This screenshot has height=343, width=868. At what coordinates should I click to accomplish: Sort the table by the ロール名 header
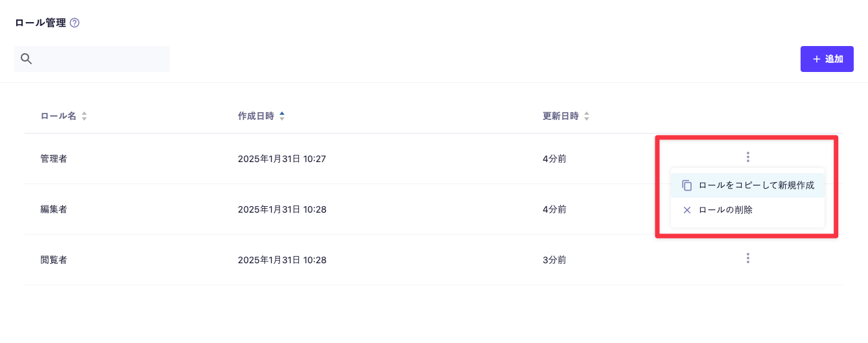click(x=58, y=117)
